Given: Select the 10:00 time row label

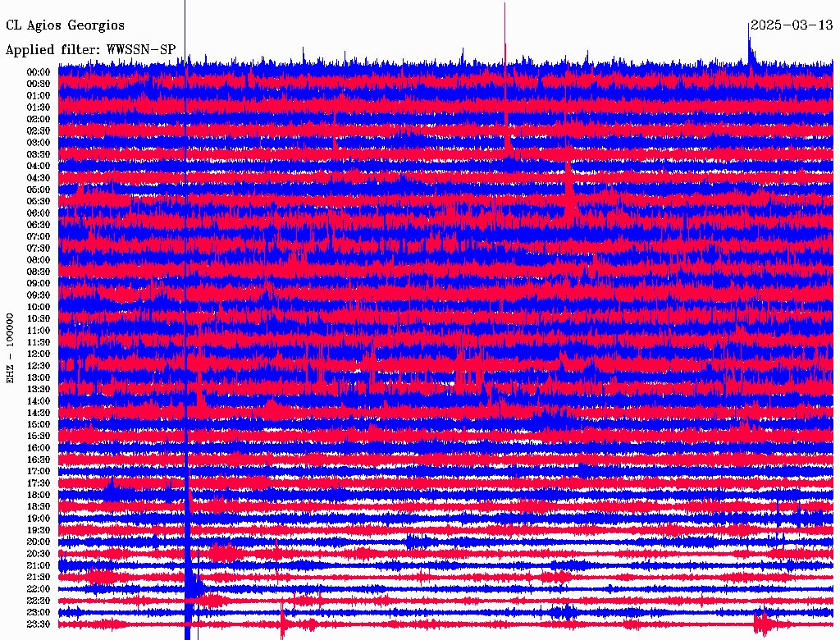Looking at the screenshot, I should [39, 307].
